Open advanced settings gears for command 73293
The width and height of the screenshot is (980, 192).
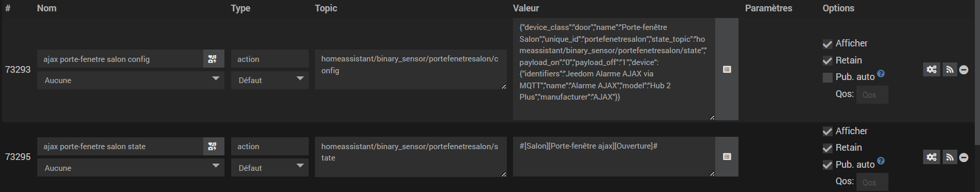[931, 69]
